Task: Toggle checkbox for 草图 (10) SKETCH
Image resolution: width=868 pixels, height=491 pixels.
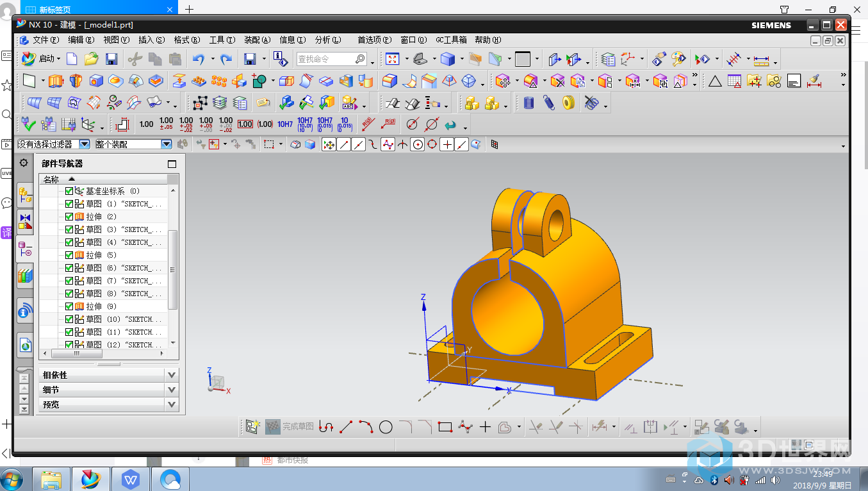Action: pyautogui.click(x=69, y=319)
